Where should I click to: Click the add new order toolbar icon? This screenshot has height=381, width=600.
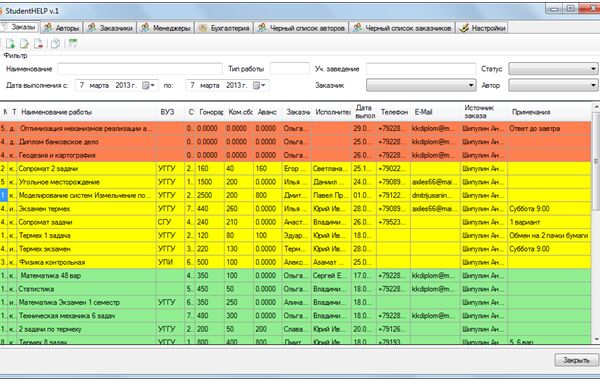10,44
